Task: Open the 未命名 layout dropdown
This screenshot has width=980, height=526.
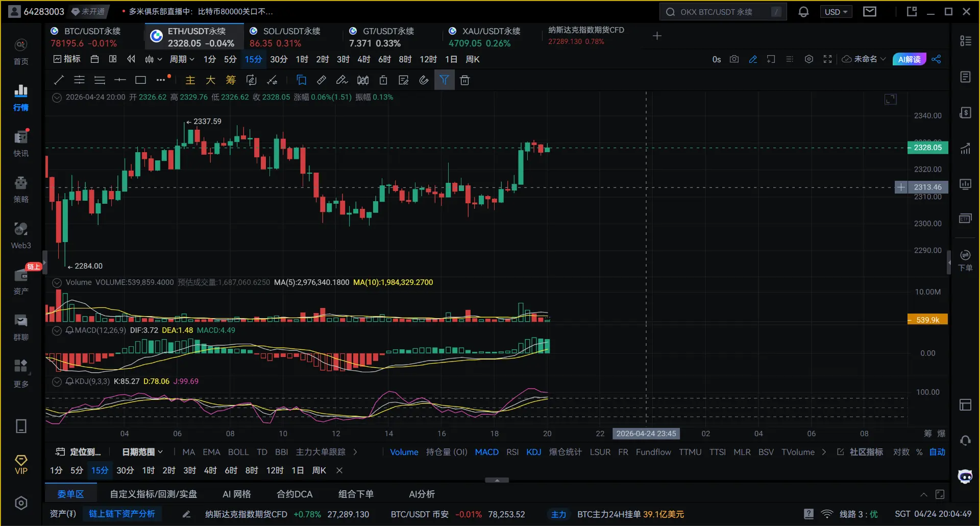Action: pyautogui.click(x=864, y=59)
